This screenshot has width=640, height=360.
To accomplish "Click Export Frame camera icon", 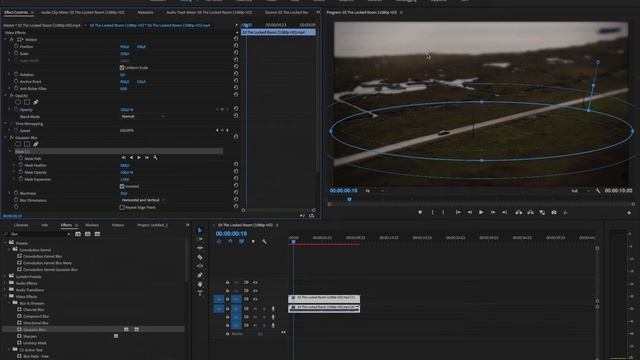I will (554, 212).
